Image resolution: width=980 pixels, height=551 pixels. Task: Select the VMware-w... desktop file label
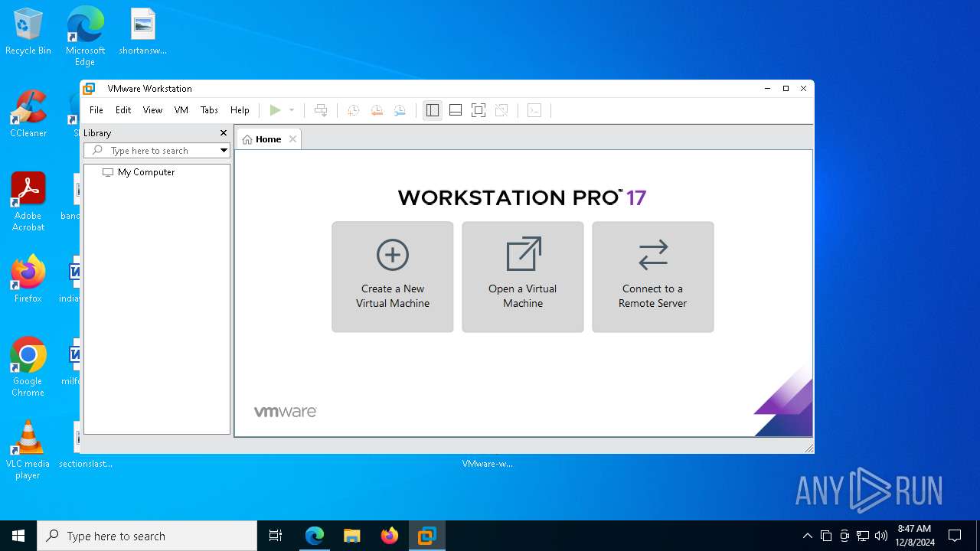(488, 464)
